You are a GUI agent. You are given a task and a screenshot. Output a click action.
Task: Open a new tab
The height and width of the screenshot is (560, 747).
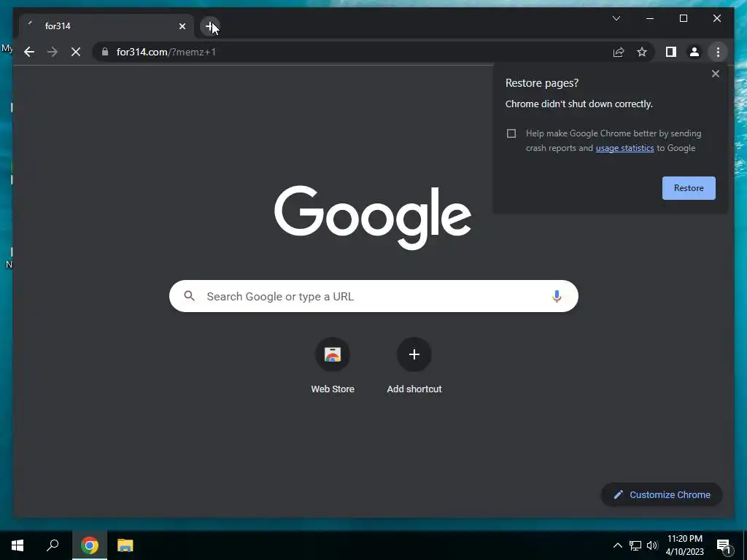210,26
